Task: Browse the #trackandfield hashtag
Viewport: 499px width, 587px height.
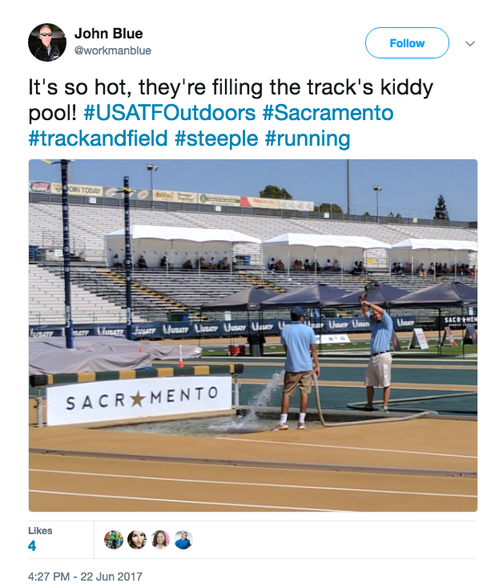Action: [x=98, y=138]
